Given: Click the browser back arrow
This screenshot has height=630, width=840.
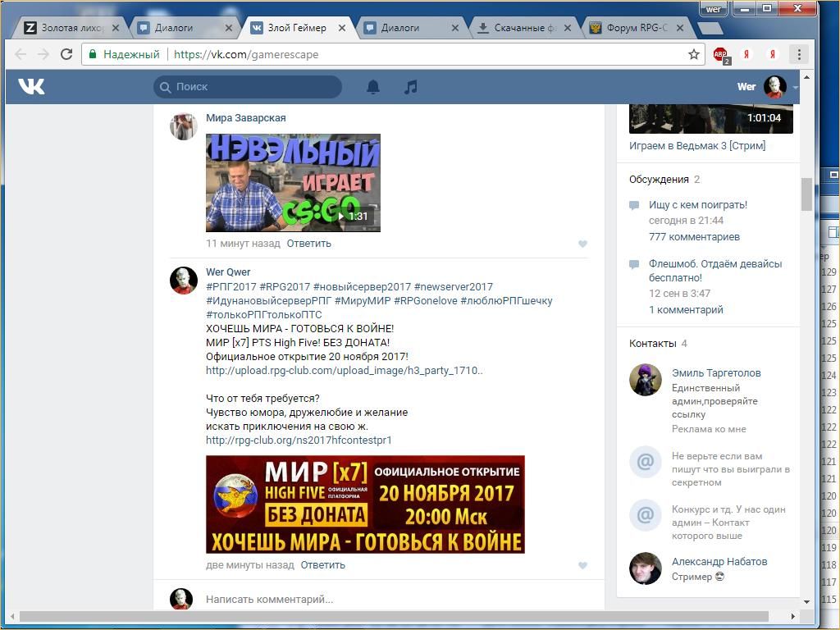Looking at the screenshot, I should (x=21, y=54).
